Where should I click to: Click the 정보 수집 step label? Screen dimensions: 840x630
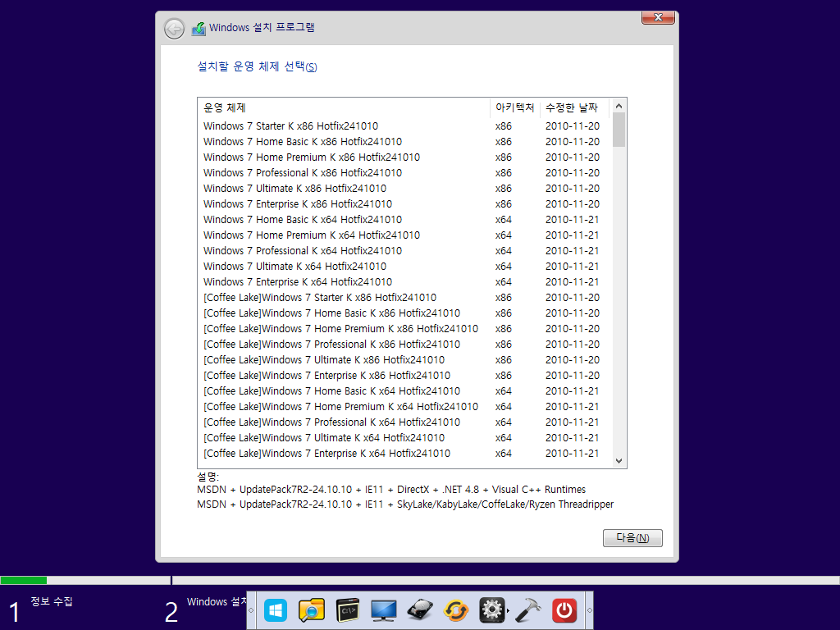[52, 601]
